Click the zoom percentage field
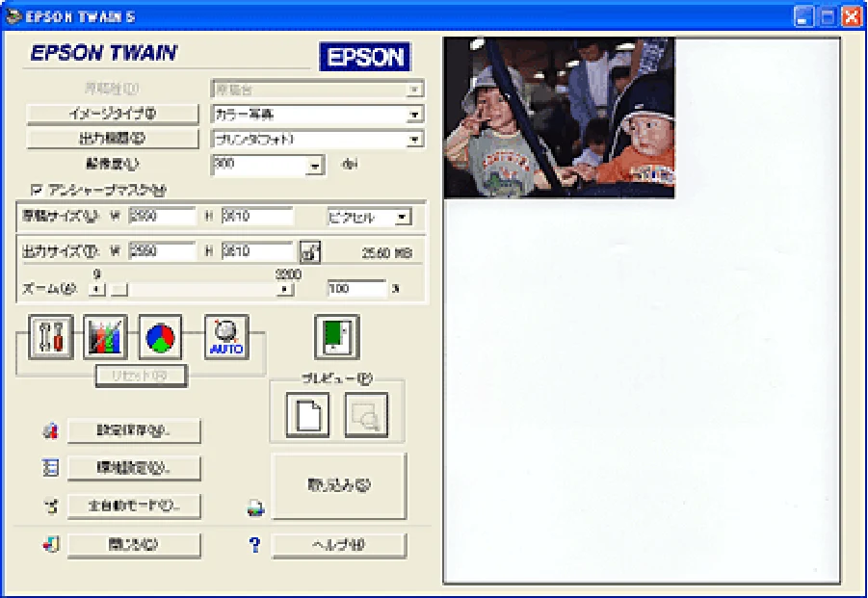The width and height of the screenshot is (868, 598). click(x=356, y=289)
